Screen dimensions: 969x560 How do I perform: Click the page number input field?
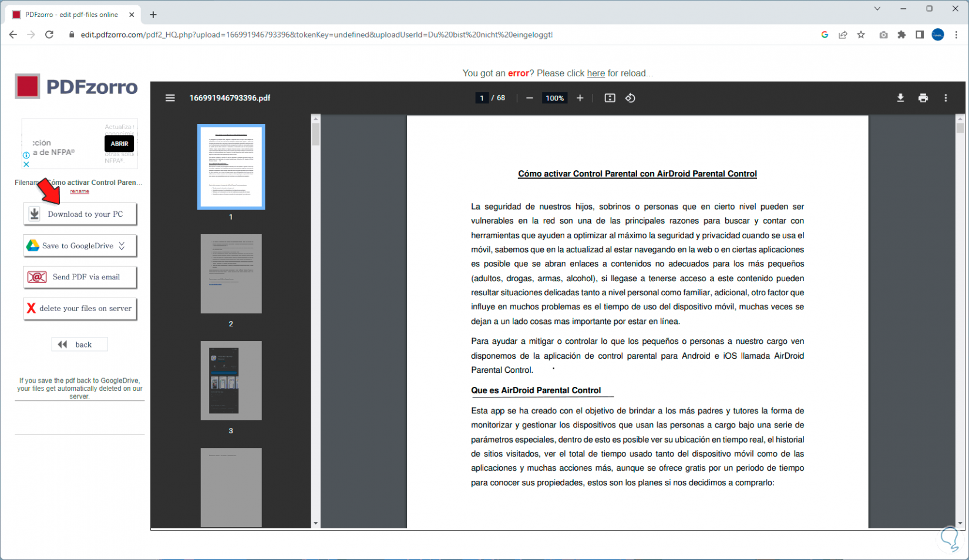482,98
